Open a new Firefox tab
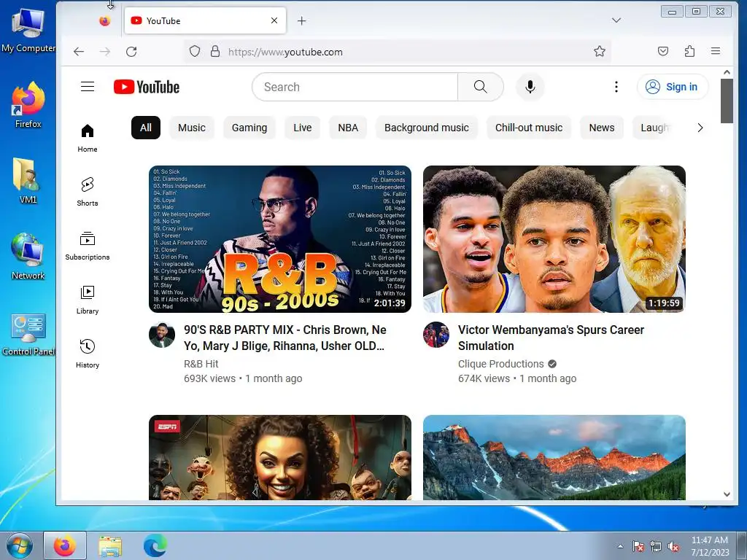This screenshot has height=560, width=747. pyautogui.click(x=301, y=21)
